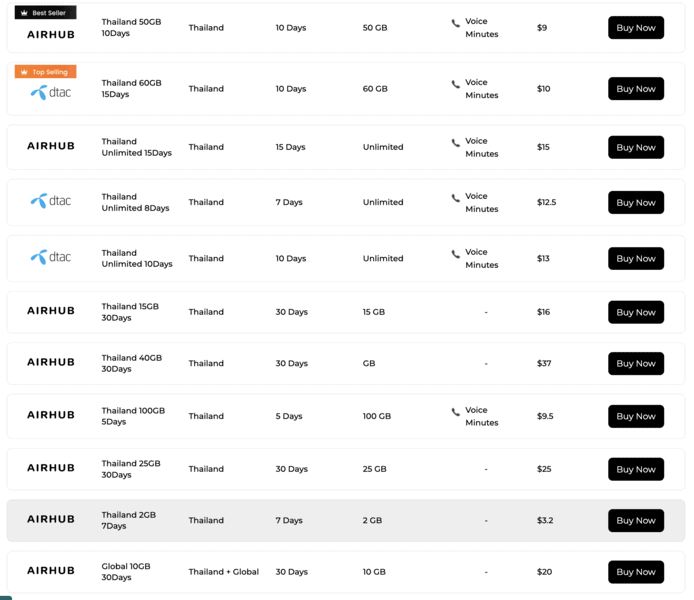Screen dimensions: 694x600
Task: Click the dtac logo on Thailand Unlimited 10Days
Action: (51, 257)
